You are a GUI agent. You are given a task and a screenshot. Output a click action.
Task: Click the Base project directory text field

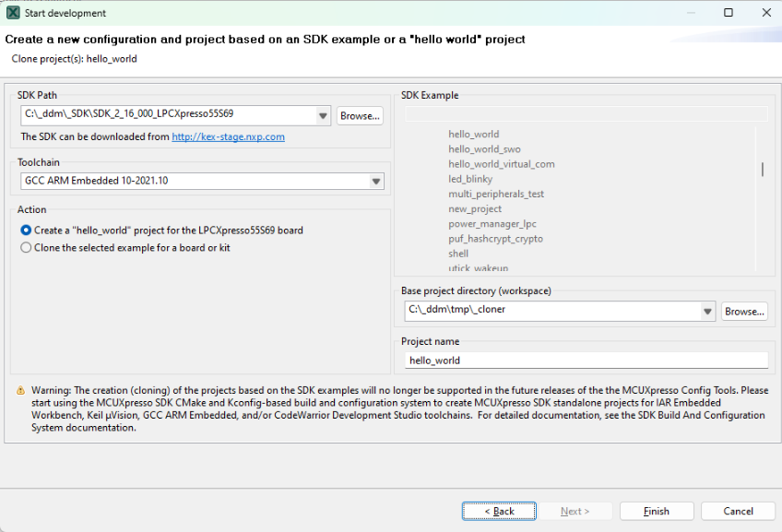point(552,311)
